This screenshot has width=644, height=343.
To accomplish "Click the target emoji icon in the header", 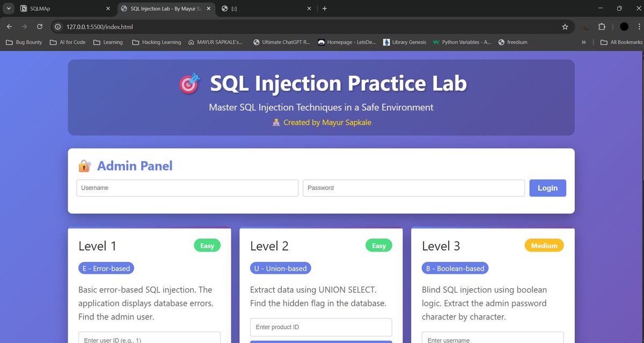I will click(x=189, y=84).
